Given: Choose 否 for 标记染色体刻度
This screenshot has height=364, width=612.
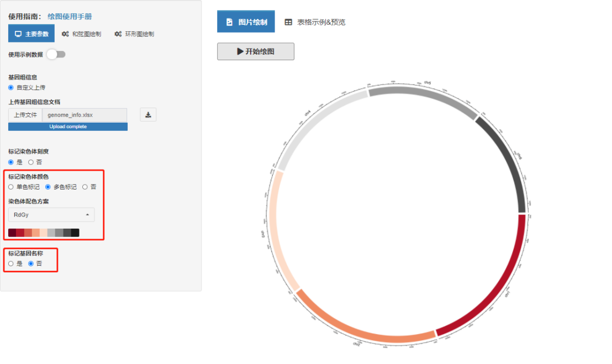Looking at the screenshot, I should pyautogui.click(x=31, y=162).
